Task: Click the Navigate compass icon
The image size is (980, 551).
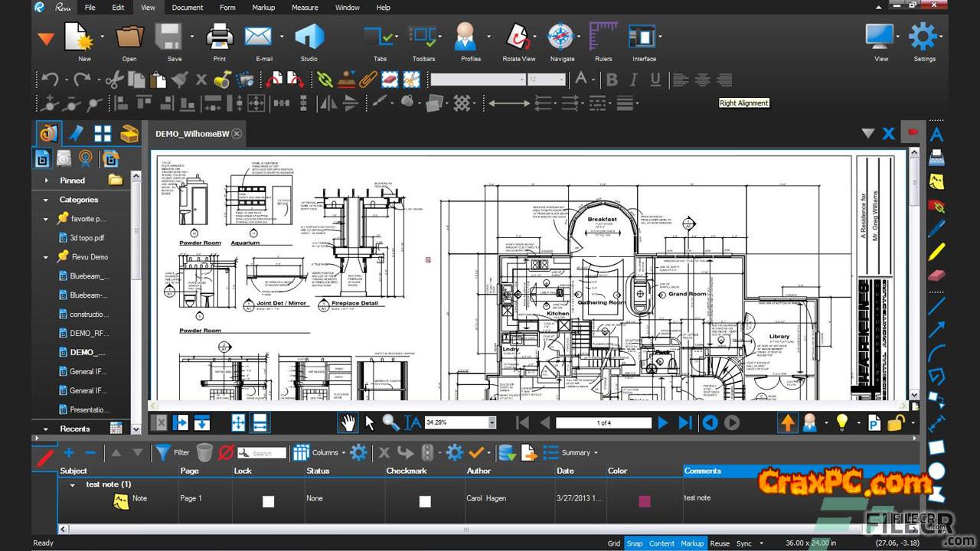Action: pyautogui.click(x=561, y=37)
